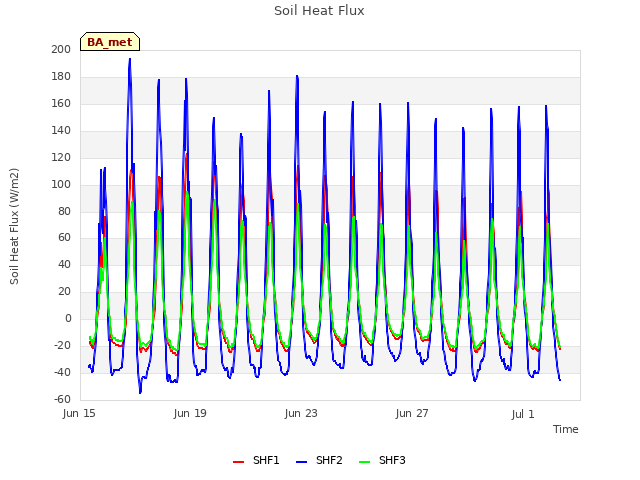Click the Time axis label
Viewport: 640px width, 480px height.
565,429
